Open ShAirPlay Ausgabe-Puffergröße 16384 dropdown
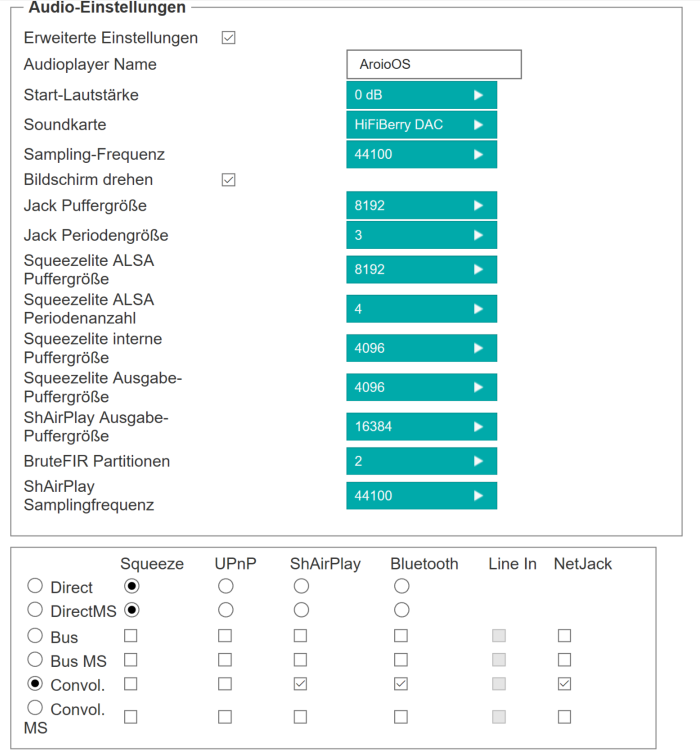The height and width of the screenshot is (756, 700). [x=421, y=426]
